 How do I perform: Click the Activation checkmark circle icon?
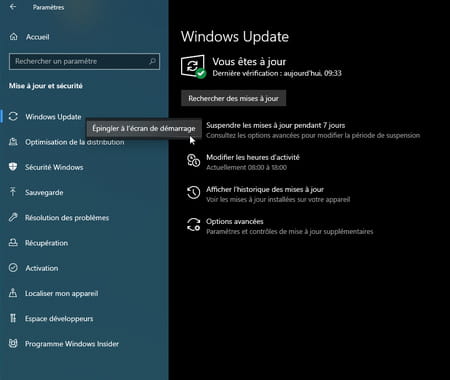point(13,268)
